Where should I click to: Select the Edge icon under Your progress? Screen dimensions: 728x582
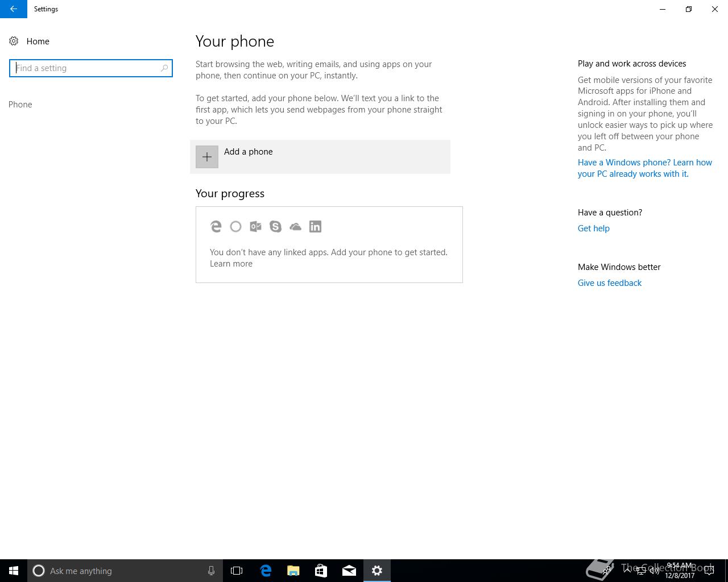(216, 227)
